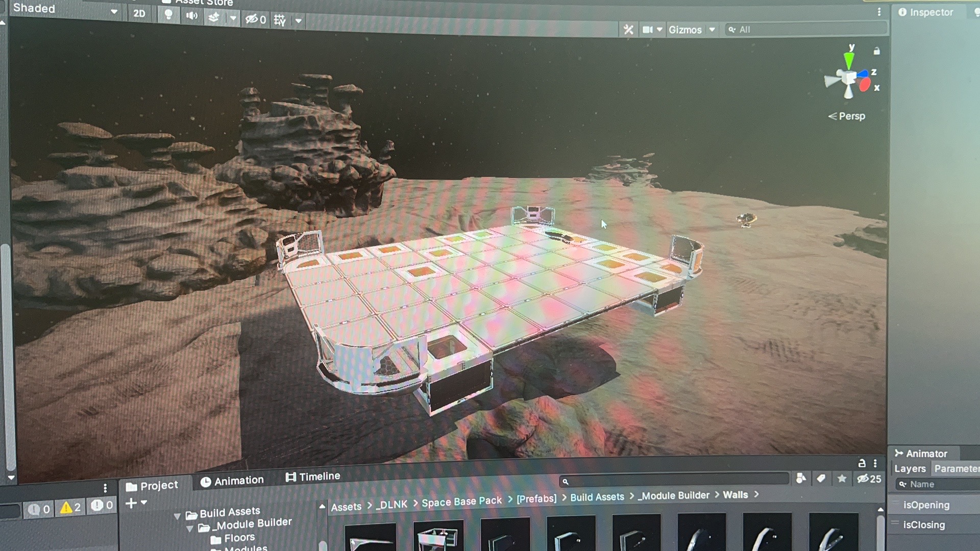980x551 pixels.
Task: Navigate to Build Assets breadcrumb
Action: click(597, 497)
